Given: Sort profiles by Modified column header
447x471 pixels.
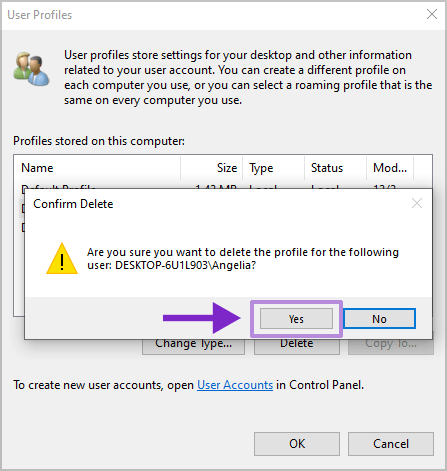Looking at the screenshot, I should pyautogui.click(x=390, y=168).
